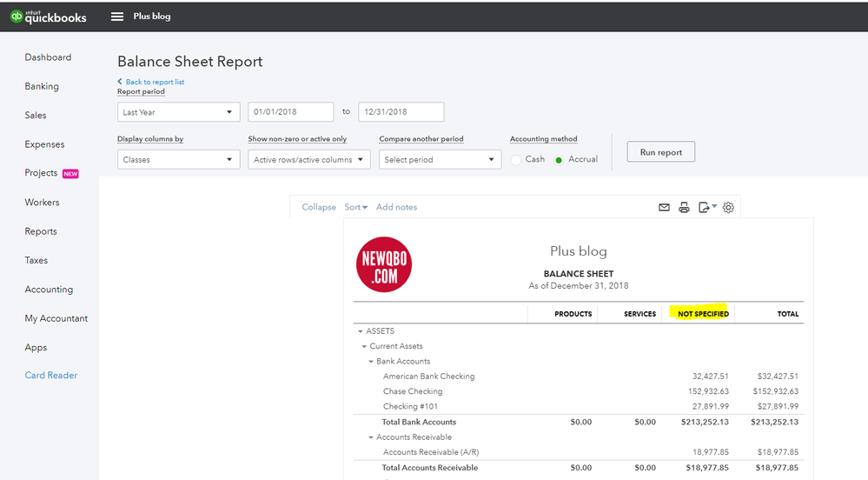Open My Accountant in sidebar
The width and height of the screenshot is (868, 480).
[x=56, y=318]
